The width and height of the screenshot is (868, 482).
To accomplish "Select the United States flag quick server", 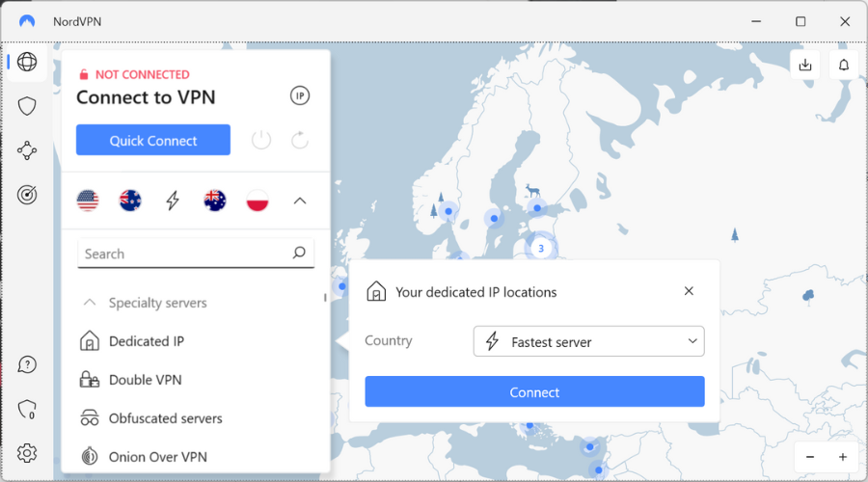I will tap(88, 201).
